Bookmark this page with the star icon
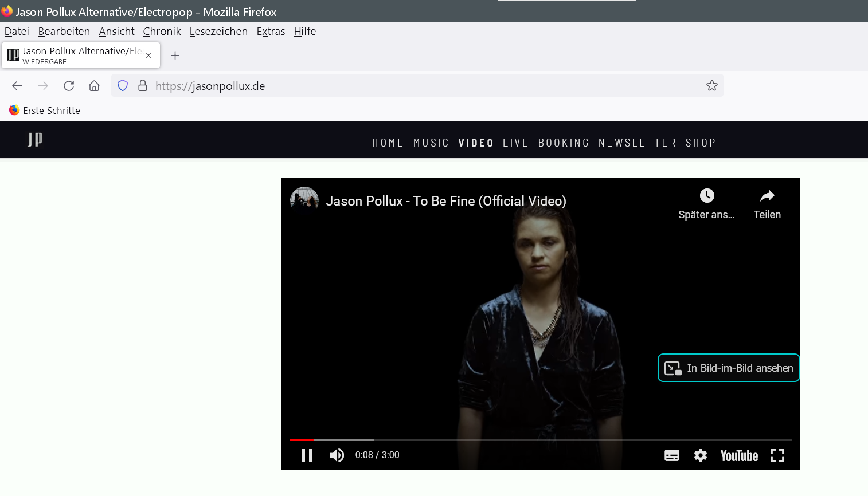 [711, 86]
